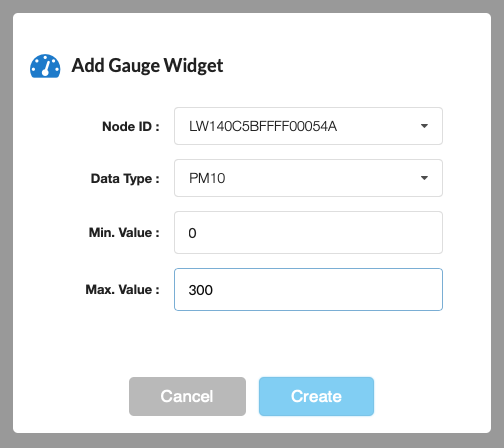Focus the Max. Value input field
The width and height of the screenshot is (504, 448).
308,289
